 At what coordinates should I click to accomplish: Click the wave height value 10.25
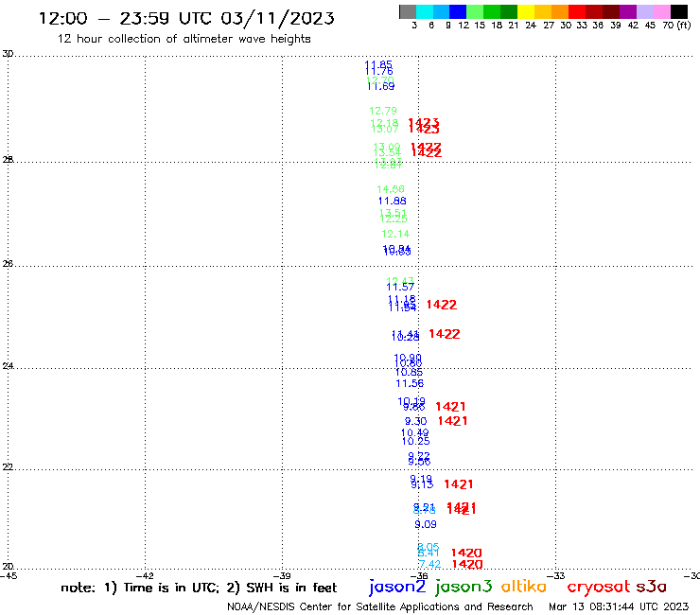(x=415, y=441)
